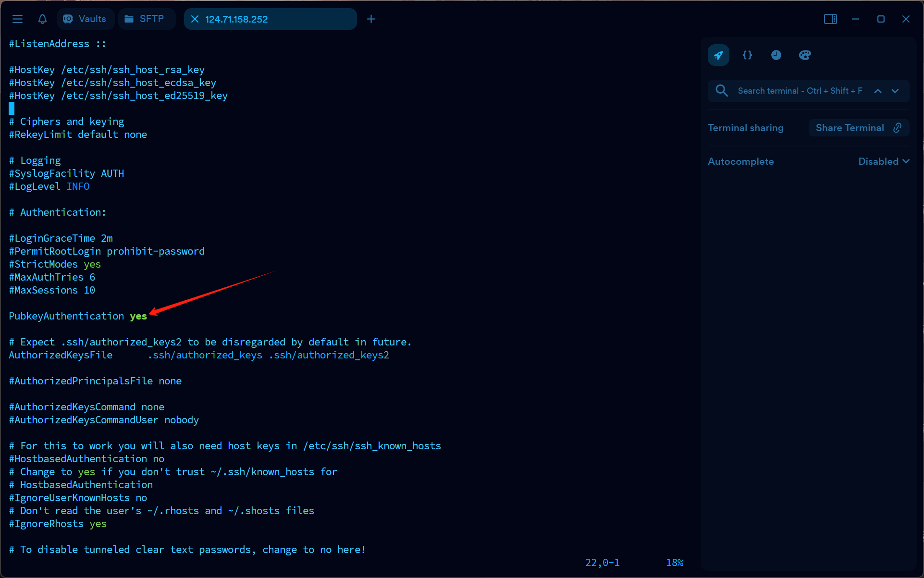924x578 pixels.
Task: Close the 124.71.158.252 tab
Action: tap(195, 19)
